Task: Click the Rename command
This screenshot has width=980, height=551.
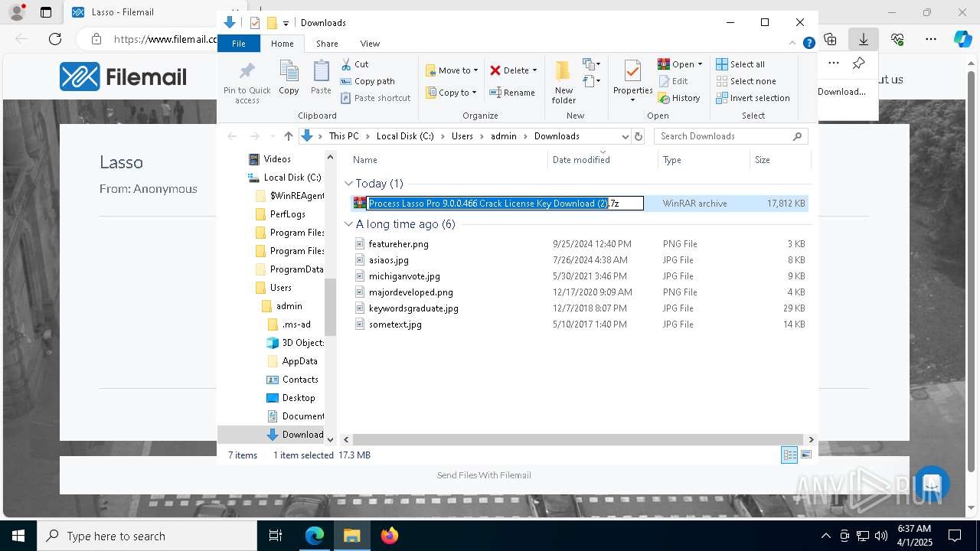Action: [x=512, y=93]
